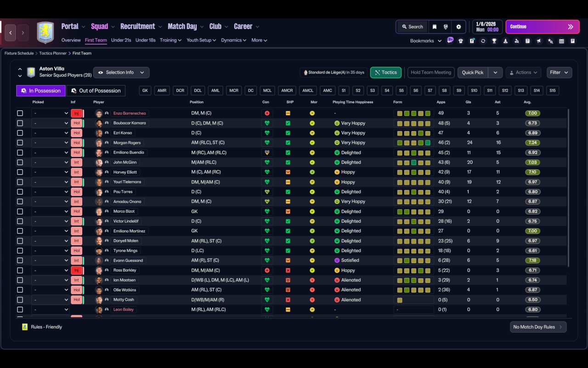Open the megaphone shortcut icon
588x368 pixels.
539,41
